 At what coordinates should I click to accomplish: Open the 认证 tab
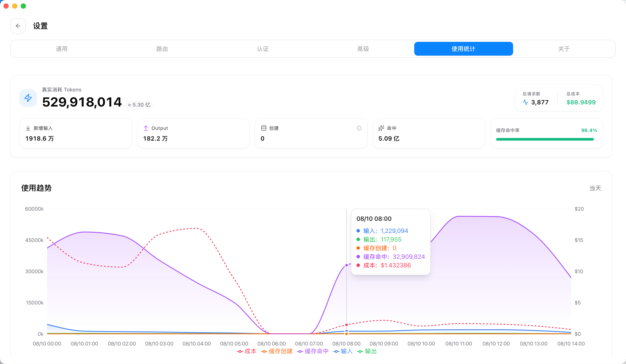(x=262, y=49)
